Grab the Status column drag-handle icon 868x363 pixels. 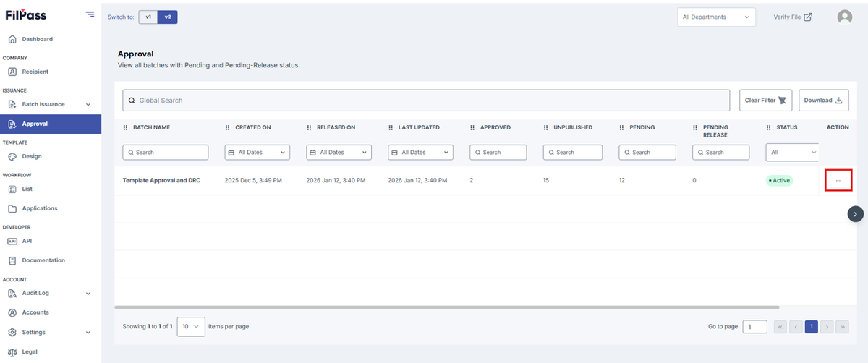click(x=769, y=127)
